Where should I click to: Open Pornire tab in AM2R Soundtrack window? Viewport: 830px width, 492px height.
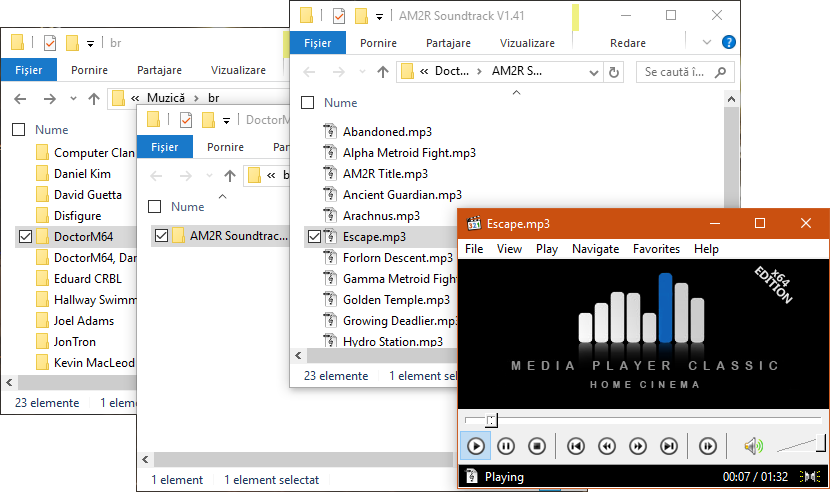coord(378,43)
